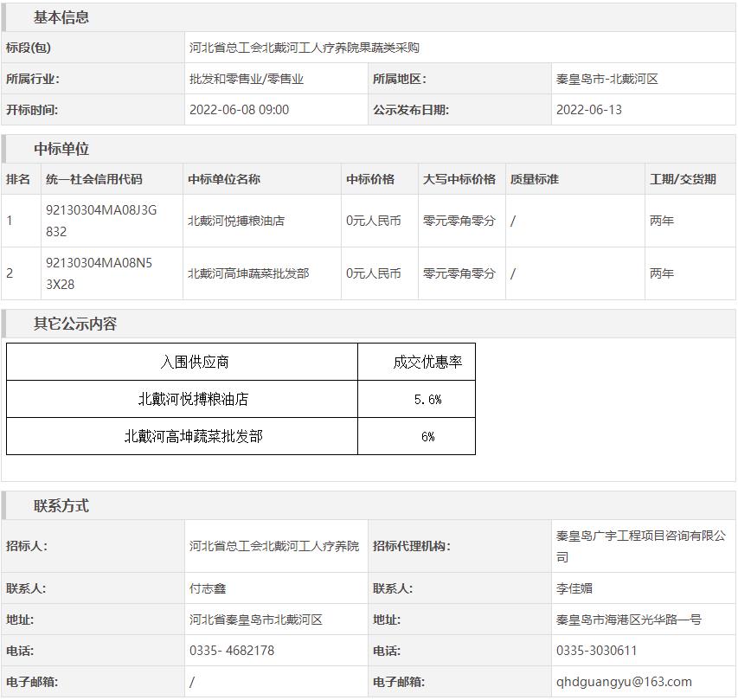This screenshot has height=700, width=738.
Task: Select credit code 92130304MA08N53X28
Action: (99, 273)
